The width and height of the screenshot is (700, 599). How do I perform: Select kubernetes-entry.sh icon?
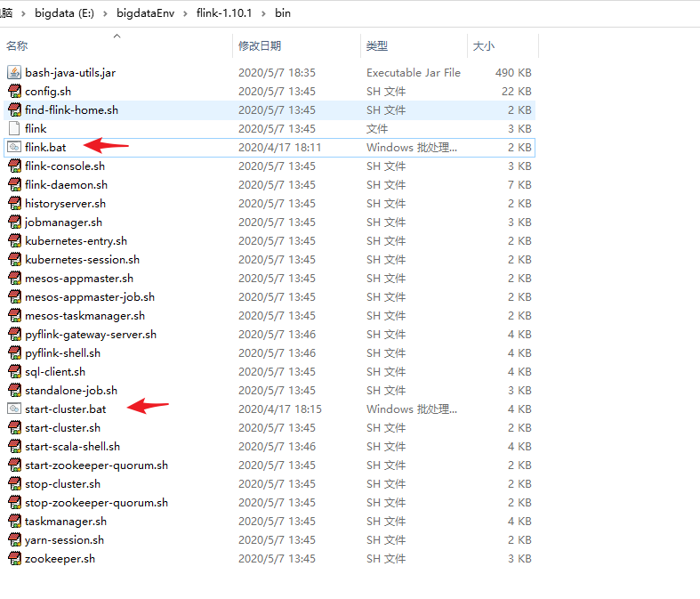pyautogui.click(x=14, y=241)
